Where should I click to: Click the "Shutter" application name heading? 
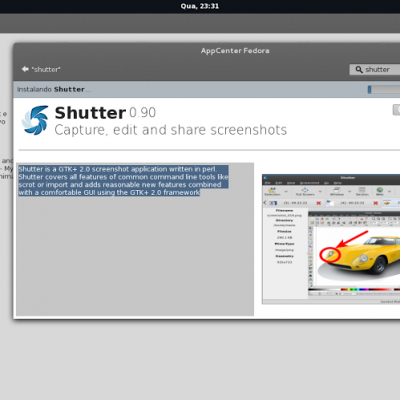[90, 113]
